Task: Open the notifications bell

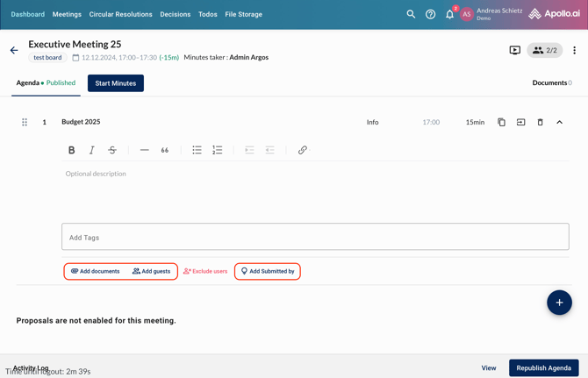Action: [x=449, y=14]
